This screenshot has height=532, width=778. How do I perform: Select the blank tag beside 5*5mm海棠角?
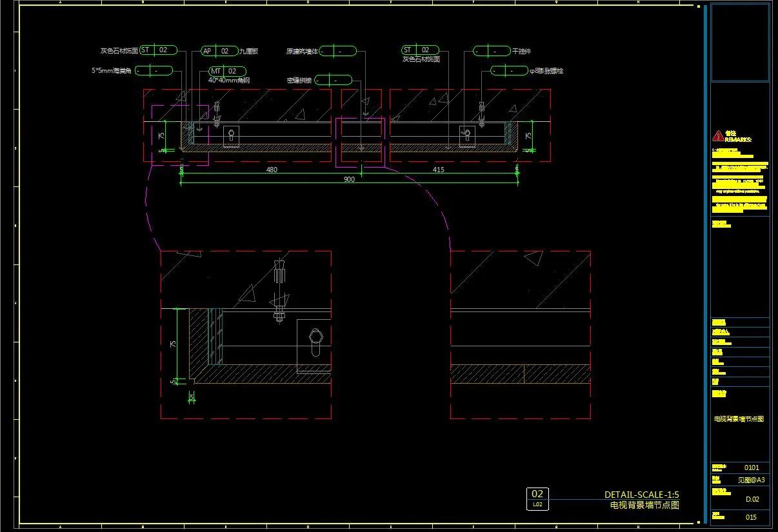(154, 70)
